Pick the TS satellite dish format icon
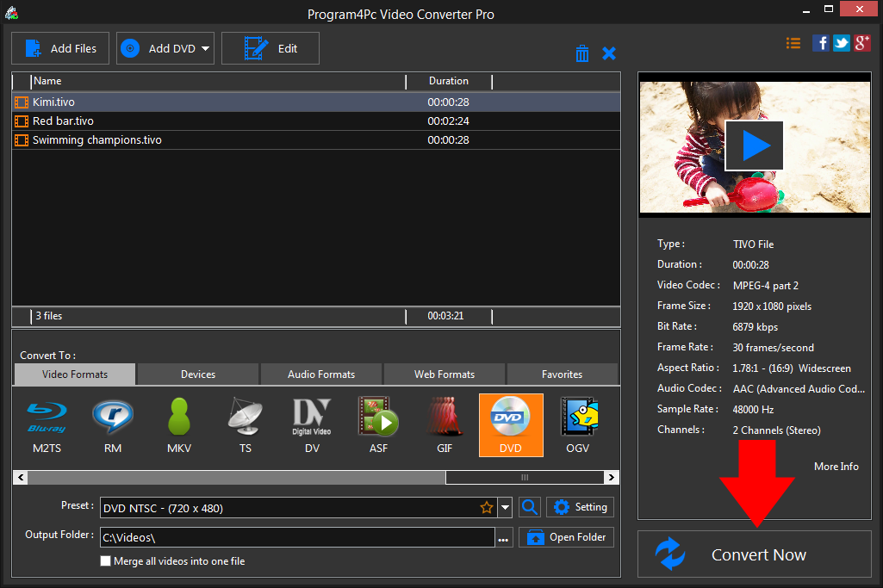 coord(245,425)
